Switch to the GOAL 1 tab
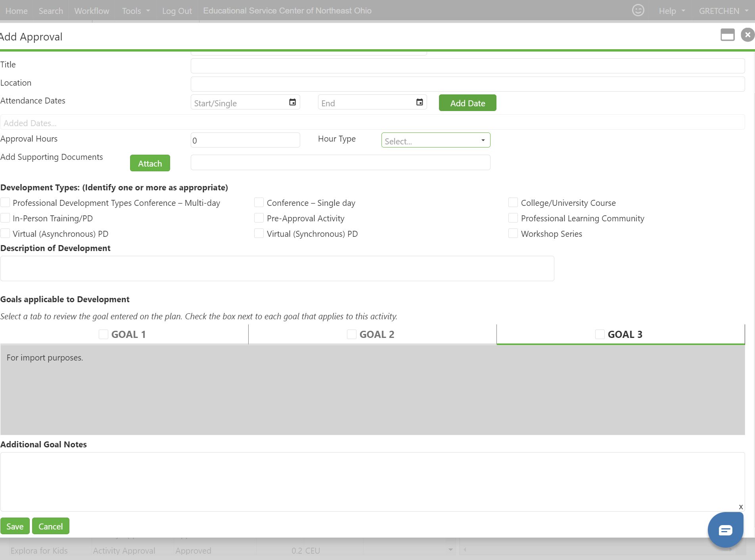This screenshot has height=560, width=755. point(124,334)
